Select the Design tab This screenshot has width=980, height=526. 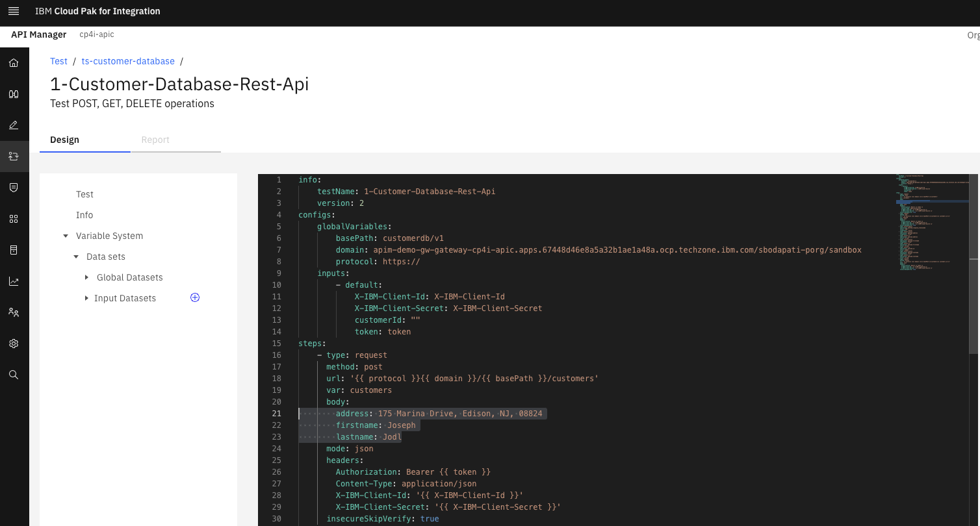(x=64, y=140)
